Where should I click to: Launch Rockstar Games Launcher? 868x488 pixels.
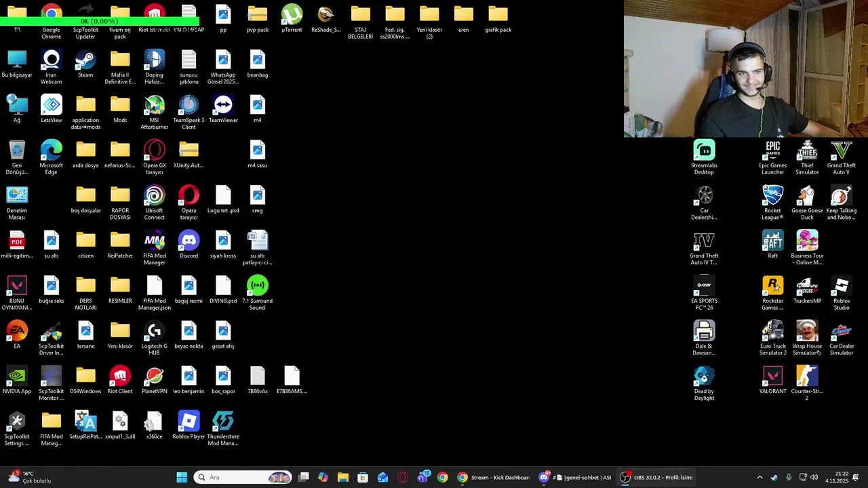(x=772, y=293)
